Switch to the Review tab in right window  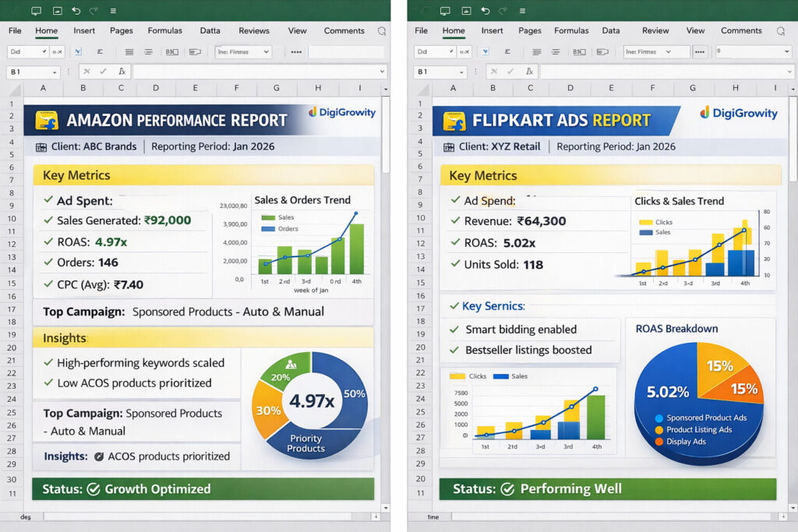[655, 31]
